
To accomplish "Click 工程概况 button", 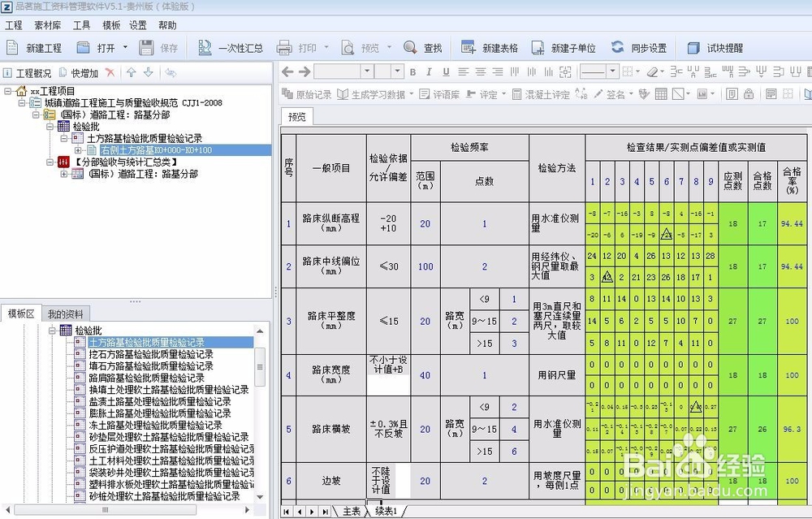I will (28, 73).
